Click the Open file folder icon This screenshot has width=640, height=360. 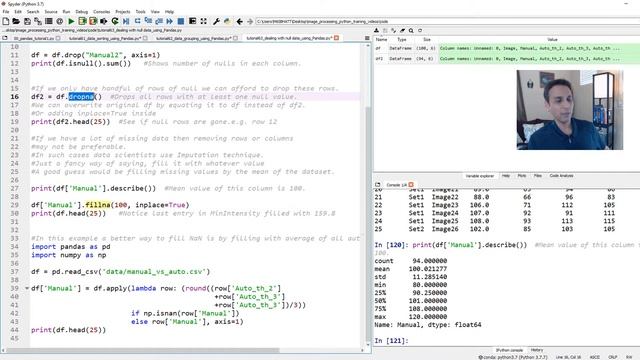[x=16, y=21]
